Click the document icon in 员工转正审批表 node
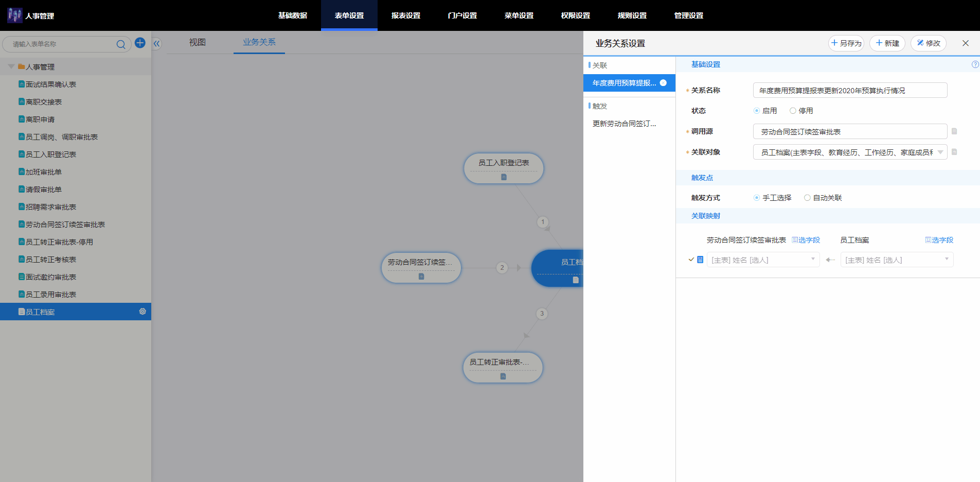 [503, 376]
